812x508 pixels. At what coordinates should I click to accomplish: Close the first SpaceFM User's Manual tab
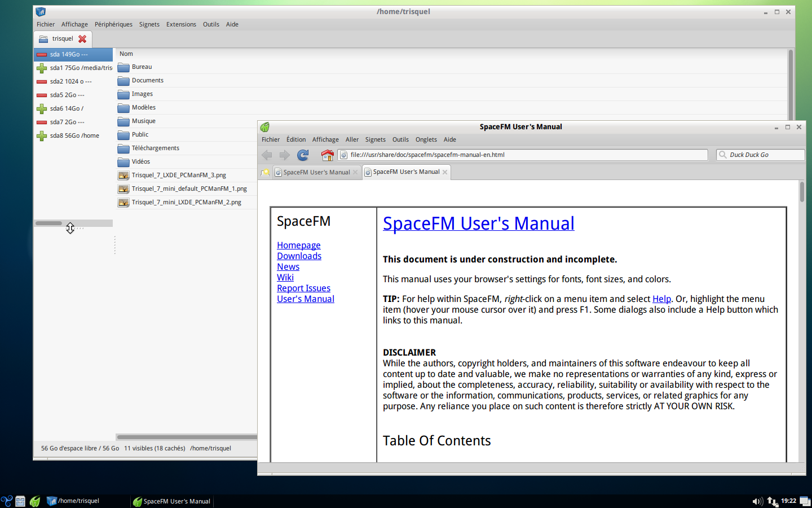coord(355,172)
